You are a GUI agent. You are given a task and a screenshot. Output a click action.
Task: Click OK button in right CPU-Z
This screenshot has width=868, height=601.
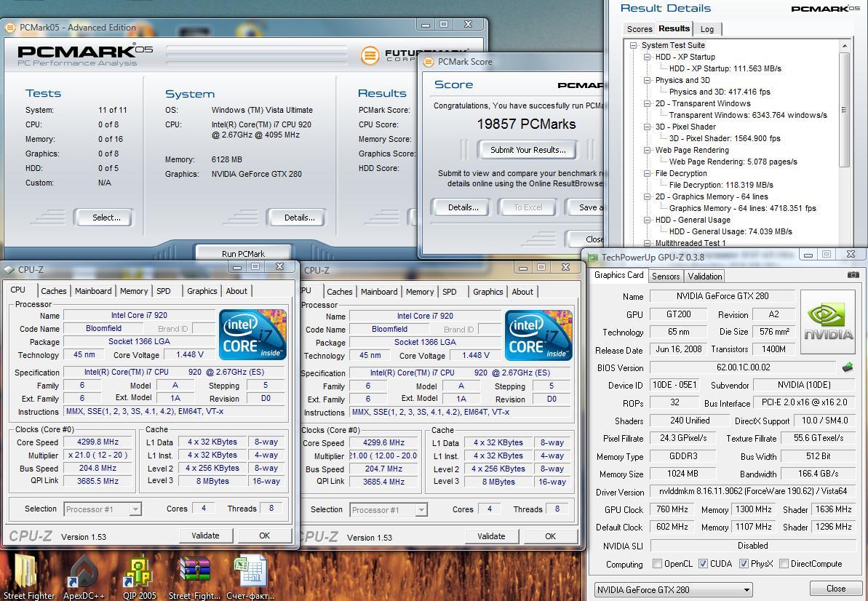pyautogui.click(x=550, y=536)
